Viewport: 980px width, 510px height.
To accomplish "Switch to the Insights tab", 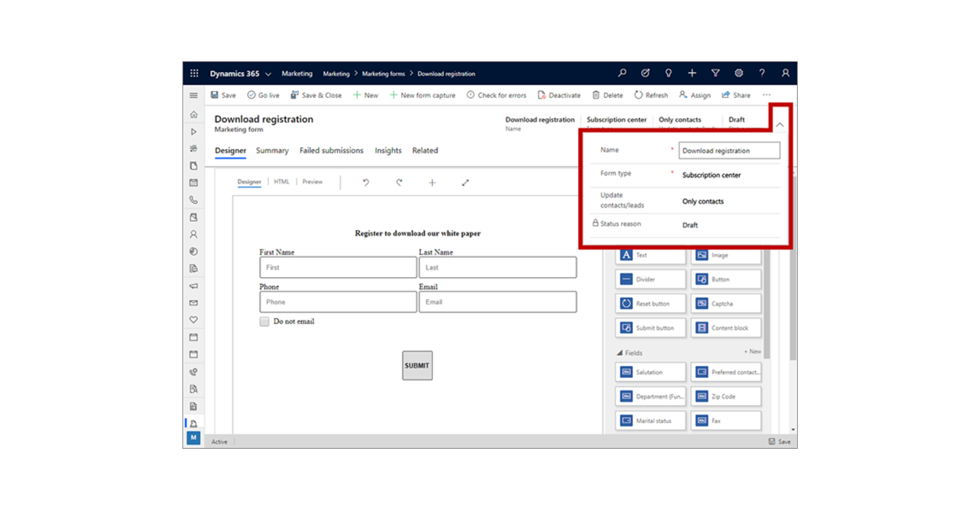I will tap(388, 150).
